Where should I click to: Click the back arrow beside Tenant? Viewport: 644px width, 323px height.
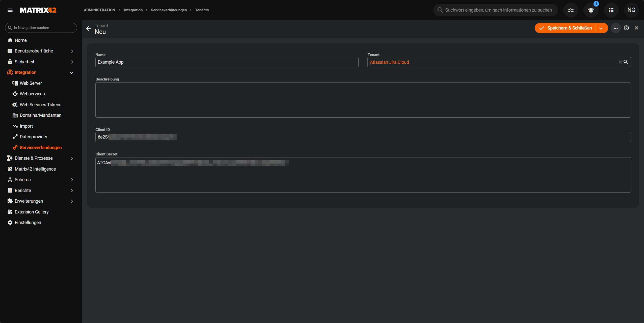tap(88, 29)
